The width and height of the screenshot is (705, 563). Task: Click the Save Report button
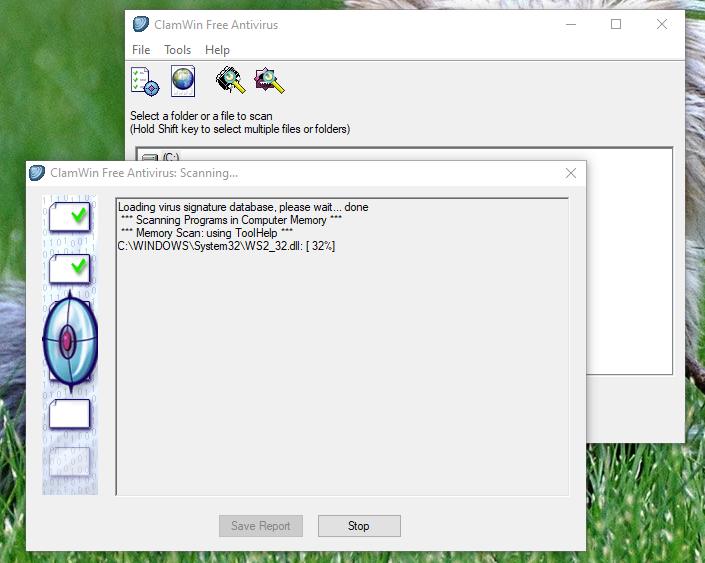(261, 526)
